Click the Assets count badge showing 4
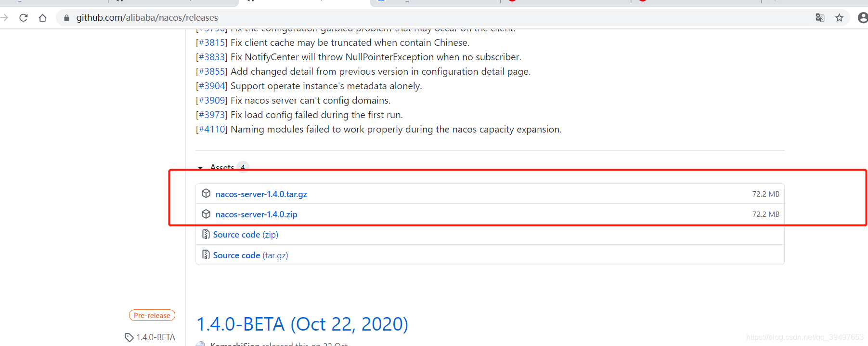The width and height of the screenshot is (868, 346). click(x=243, y=167)
